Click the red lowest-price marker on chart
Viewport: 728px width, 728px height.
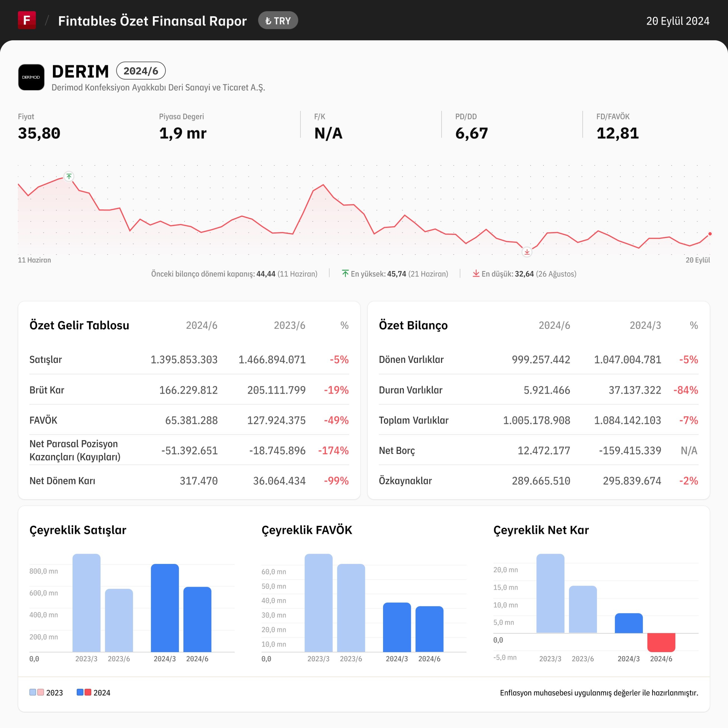point(527,252)
